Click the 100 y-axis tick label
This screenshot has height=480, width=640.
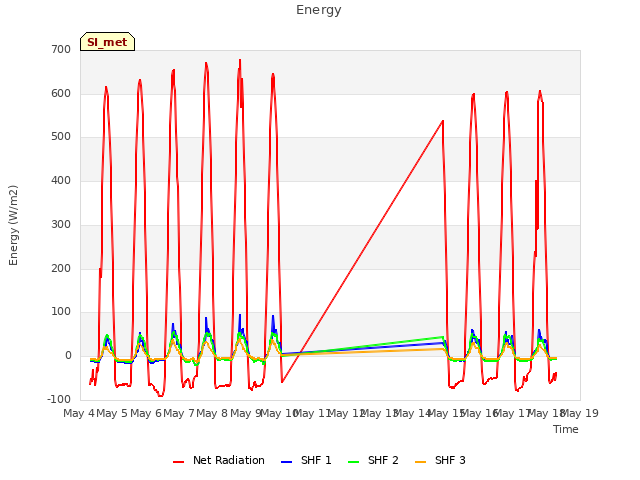(x=61, y=312)
